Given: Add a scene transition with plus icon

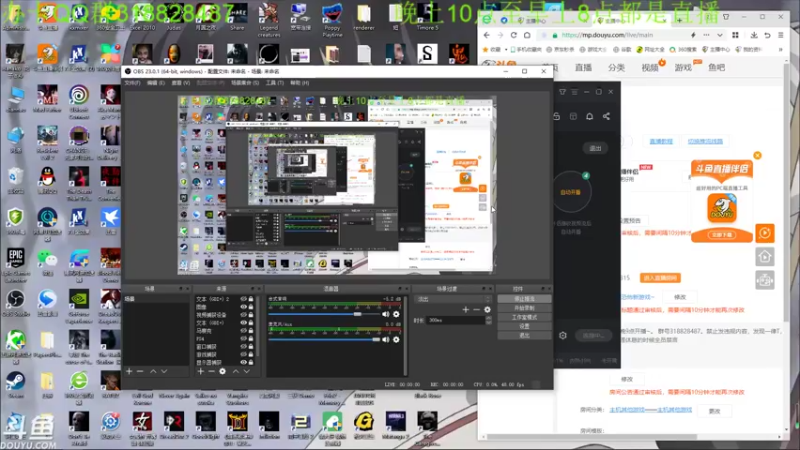Looking at the screenshot, I should point(465,310).
